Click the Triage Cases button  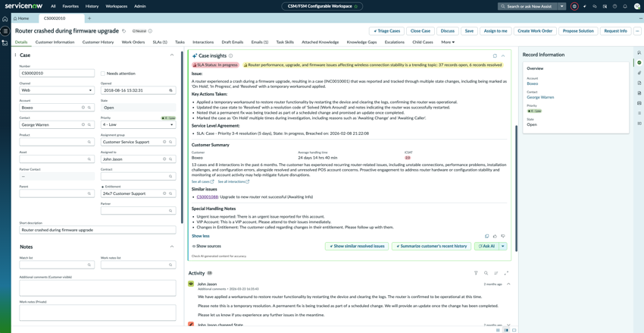387,31
